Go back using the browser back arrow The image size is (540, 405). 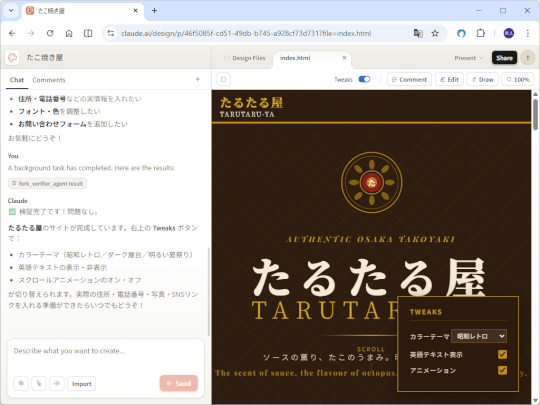[12, 33]
